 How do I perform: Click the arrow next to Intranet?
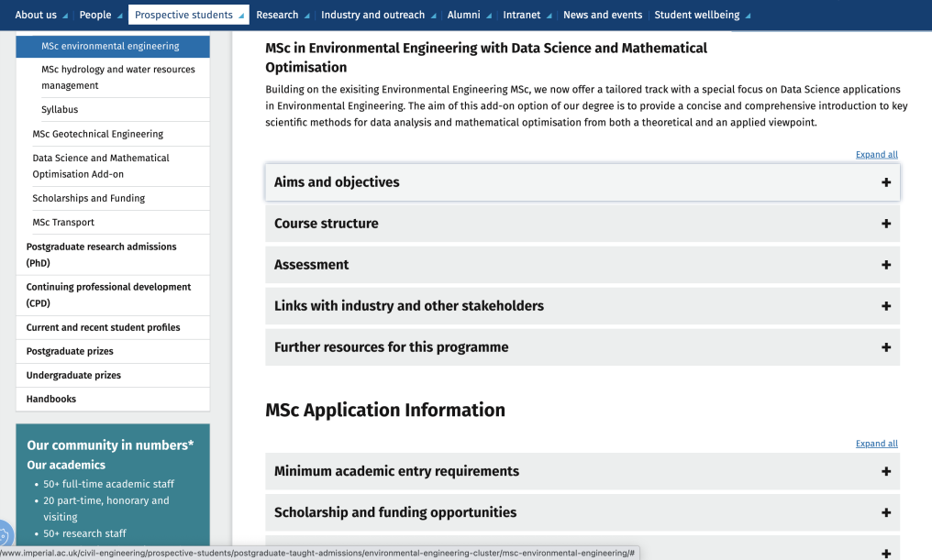(x=549, y=16)
